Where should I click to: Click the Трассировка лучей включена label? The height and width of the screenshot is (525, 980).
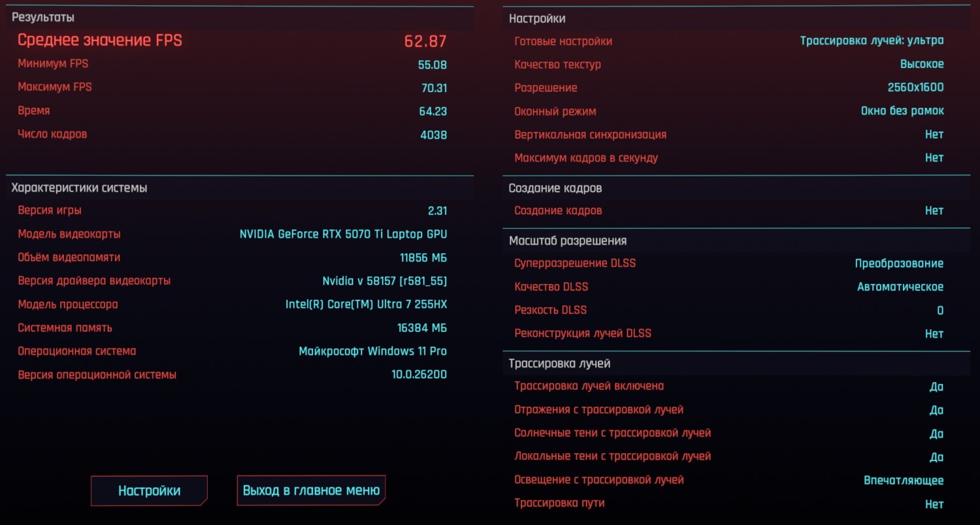589,387
